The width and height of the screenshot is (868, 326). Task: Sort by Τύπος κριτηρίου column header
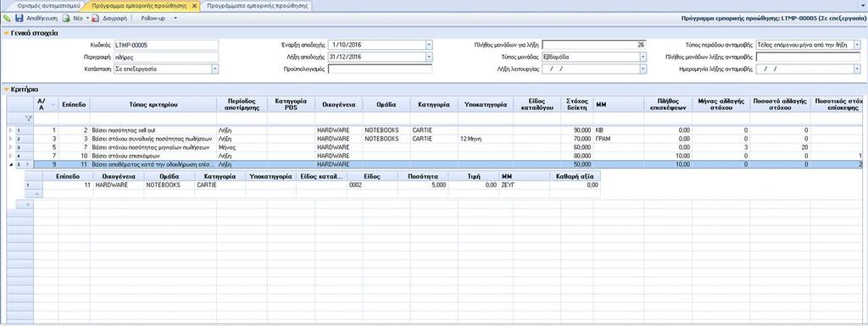[x=153, y=104]
